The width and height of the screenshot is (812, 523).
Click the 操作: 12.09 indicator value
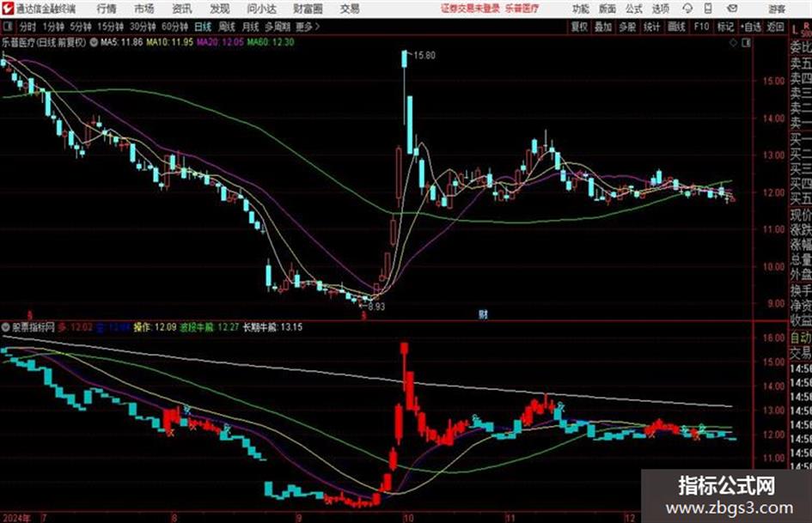pos(155,327)
